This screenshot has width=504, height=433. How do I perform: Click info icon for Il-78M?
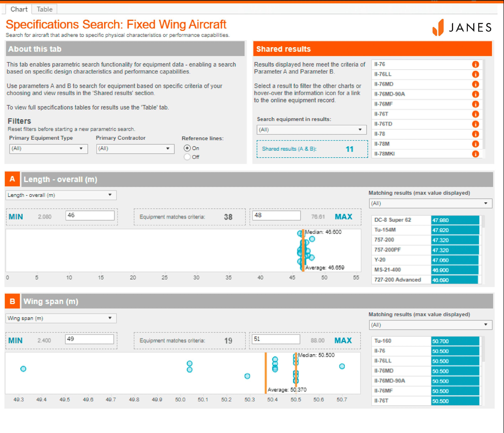click(x=475, y=144)
